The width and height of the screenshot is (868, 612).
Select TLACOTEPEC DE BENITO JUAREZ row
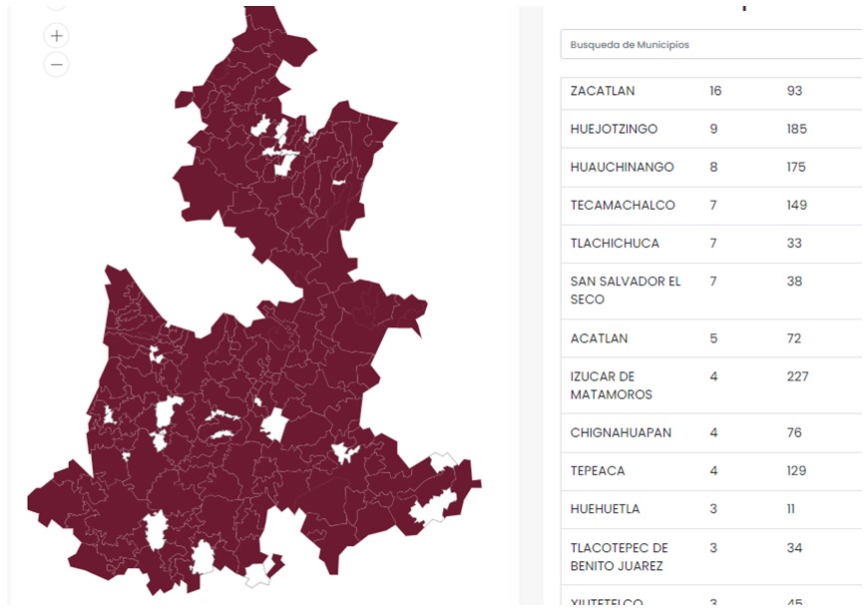[x=619, y=557]
